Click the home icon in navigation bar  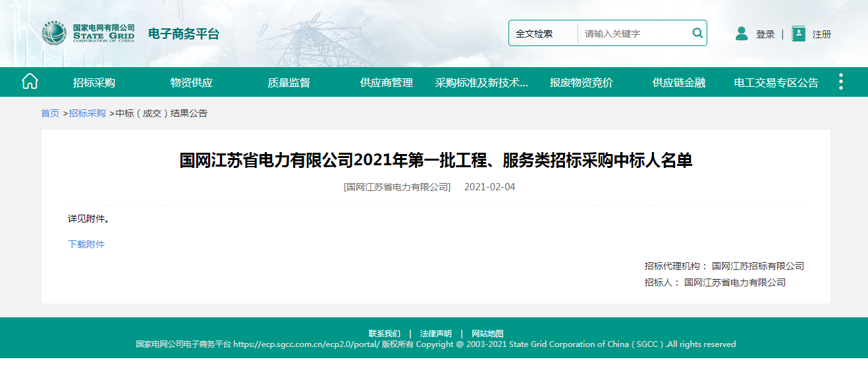coord(30,82)
